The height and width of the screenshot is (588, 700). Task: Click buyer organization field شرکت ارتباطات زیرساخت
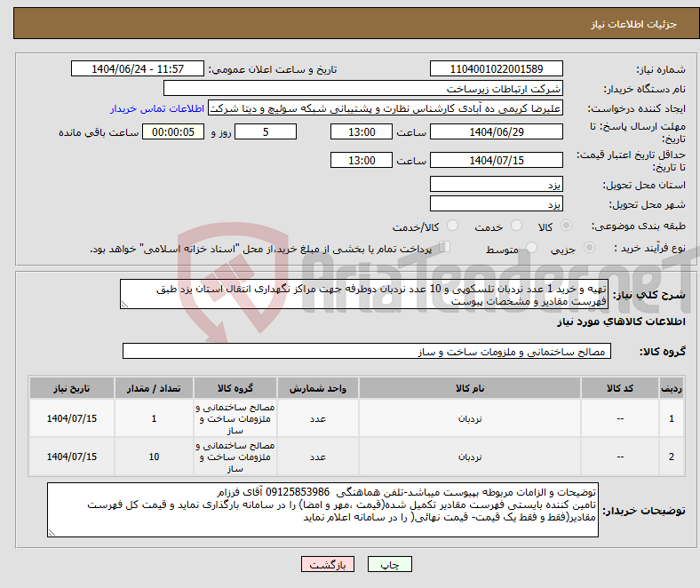363,89
